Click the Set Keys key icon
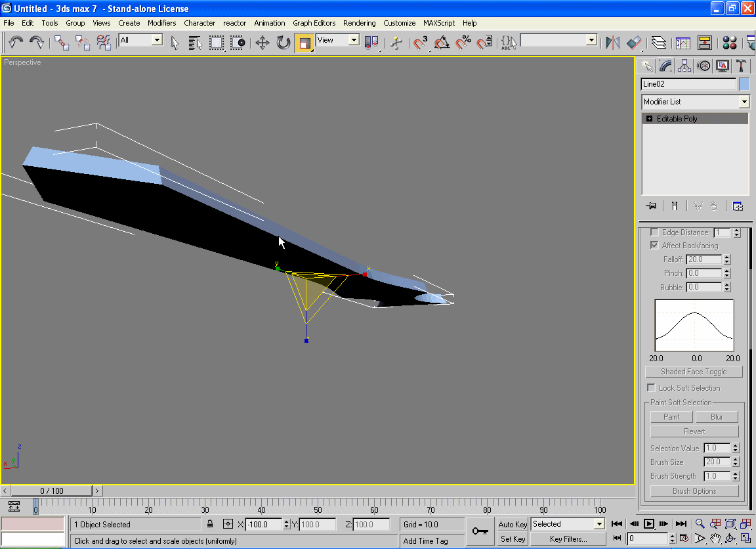This screenshot has height=549, width=756. pyautogui.click(x=480, y=531)
